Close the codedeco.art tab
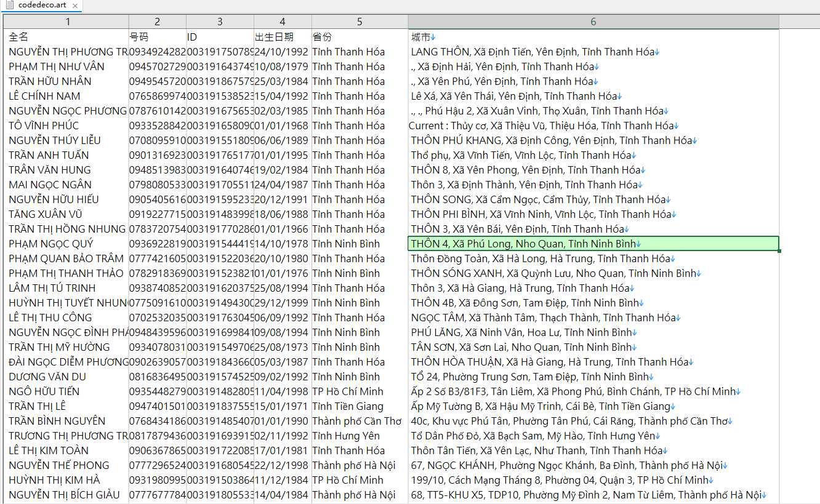 (75, 6)
